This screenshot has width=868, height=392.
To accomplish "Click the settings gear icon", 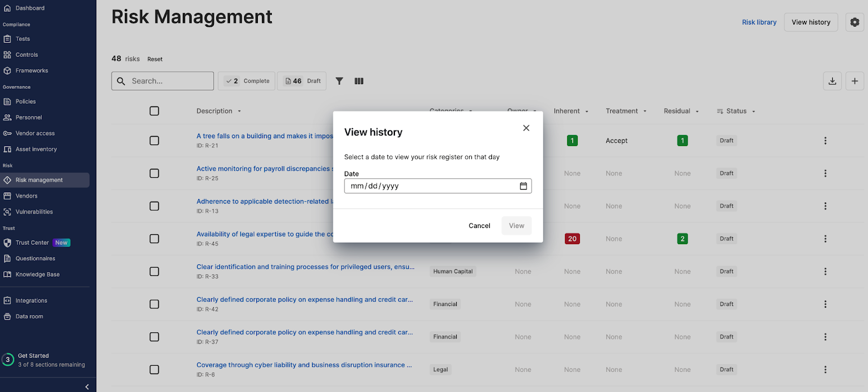I will point(855,22).
